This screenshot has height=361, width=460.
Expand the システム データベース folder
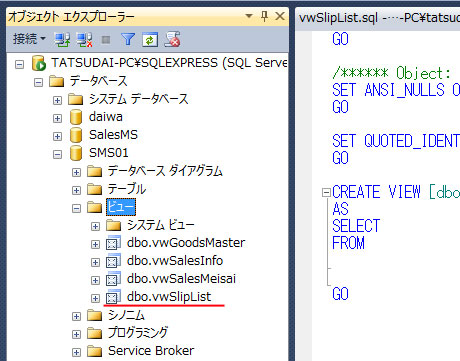[57, 100]
